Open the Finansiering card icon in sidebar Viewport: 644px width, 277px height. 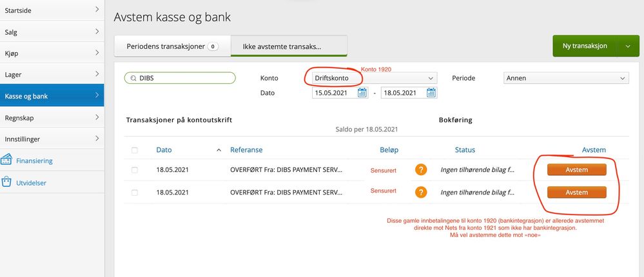click(x=6, y=160)
